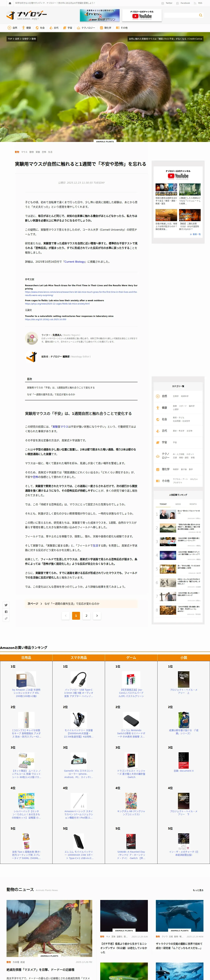Click the next page chevron in pagination
This screenshot has height=980, width=210.
(x=97, y=616)
